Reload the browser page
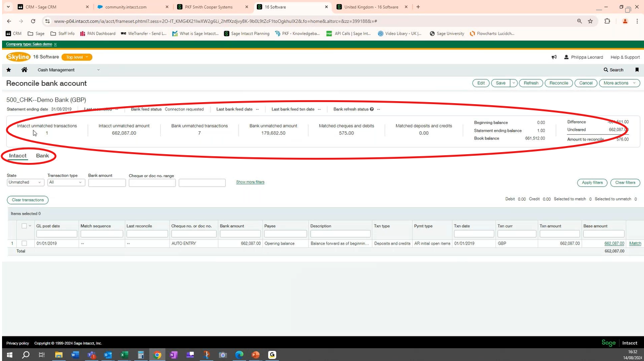 coord(33,21)
